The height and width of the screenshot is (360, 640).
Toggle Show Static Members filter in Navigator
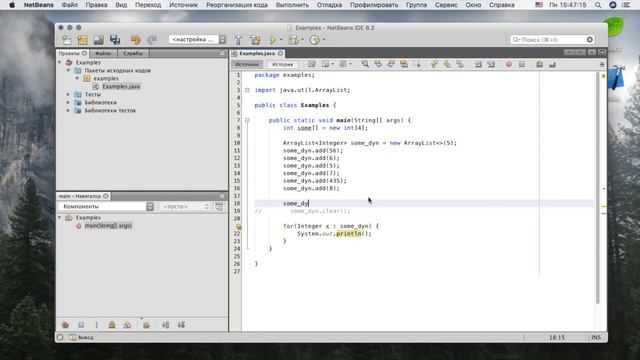(96, 325)
